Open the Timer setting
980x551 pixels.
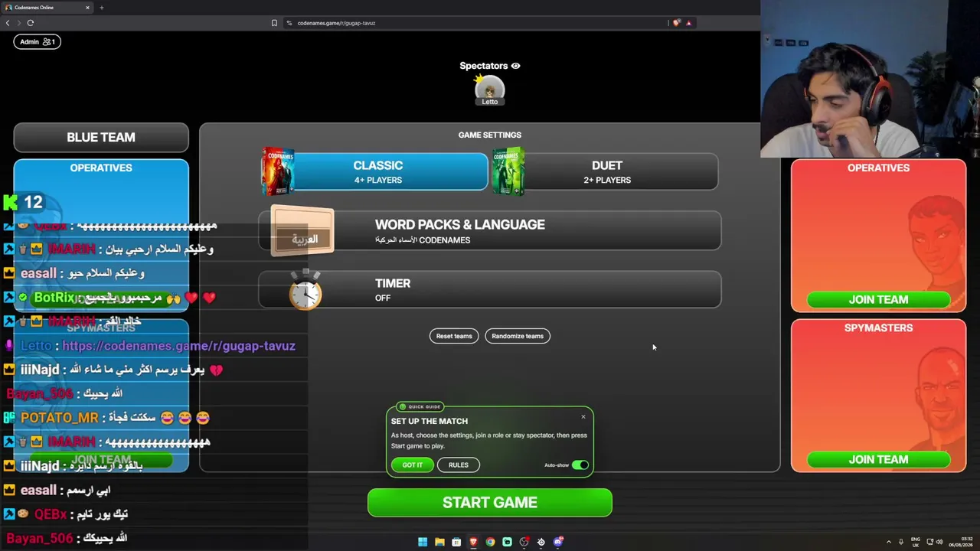point(490,289)
